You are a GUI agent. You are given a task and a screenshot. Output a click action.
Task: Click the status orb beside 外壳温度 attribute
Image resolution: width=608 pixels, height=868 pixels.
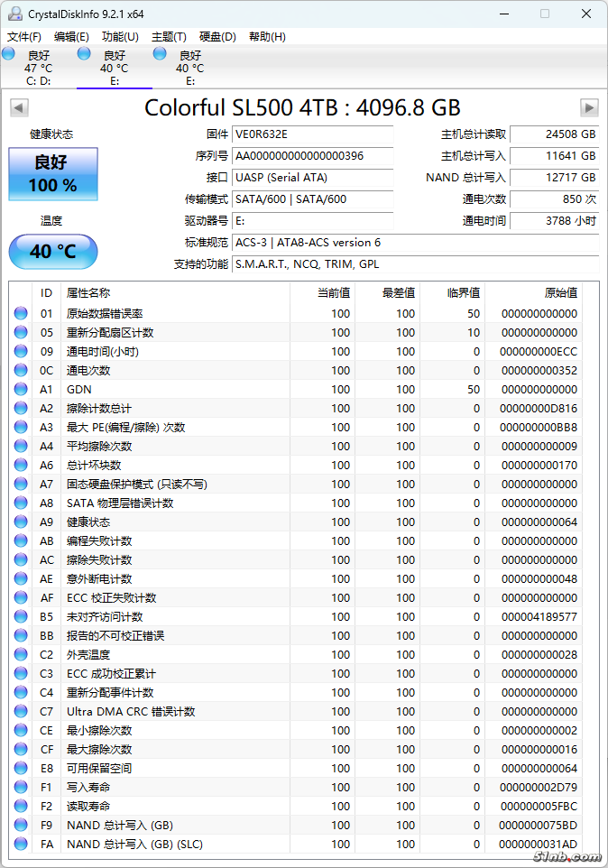click(21, 655)
